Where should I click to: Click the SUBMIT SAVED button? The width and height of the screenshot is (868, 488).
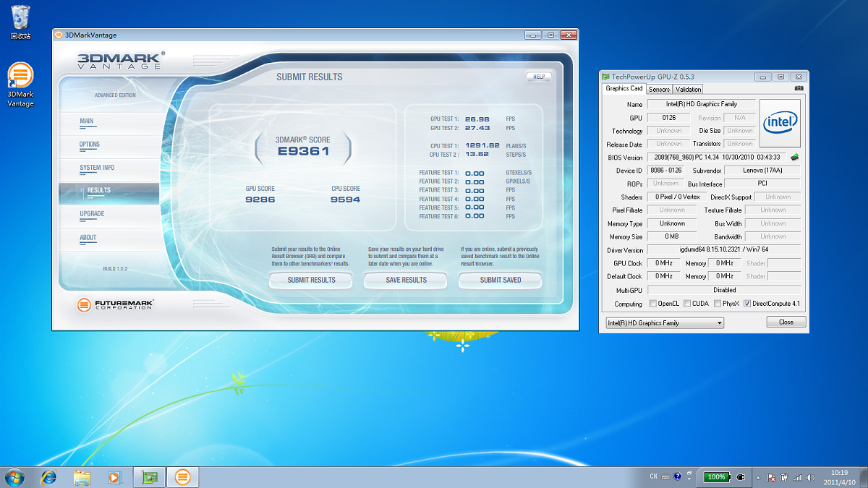tap(501, 281)
